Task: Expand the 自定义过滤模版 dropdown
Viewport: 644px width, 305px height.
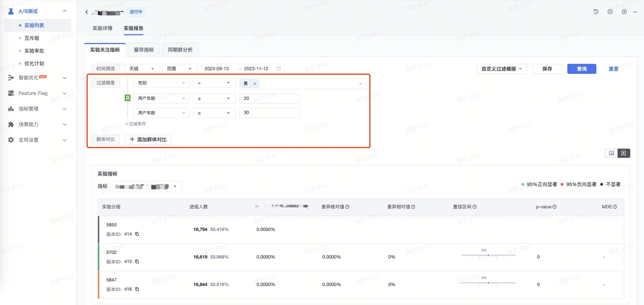Action: pyautogui.click(x=502, y=69)
